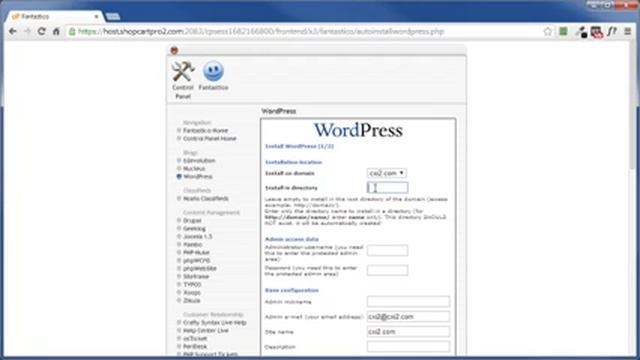Click the f? extension icon
The height and width of the screenshot is (360, 640).
click(612, 31)
